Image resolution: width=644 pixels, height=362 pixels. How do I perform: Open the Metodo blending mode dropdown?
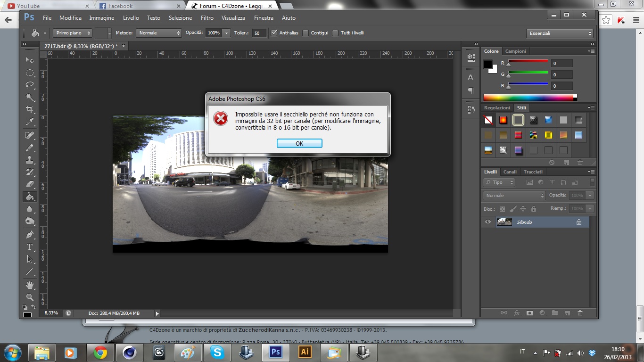click(x=159, y=33)
